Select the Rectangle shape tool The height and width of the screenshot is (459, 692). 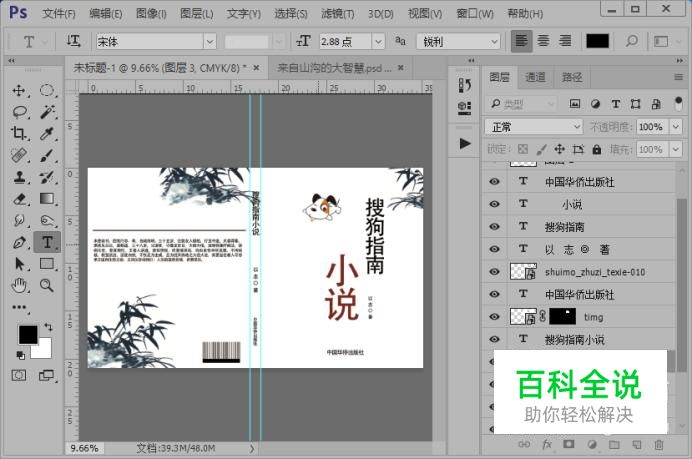47,264
